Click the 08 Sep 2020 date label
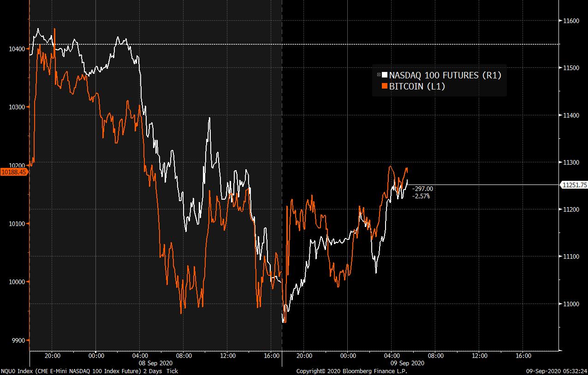 click(x=155, y=363)
